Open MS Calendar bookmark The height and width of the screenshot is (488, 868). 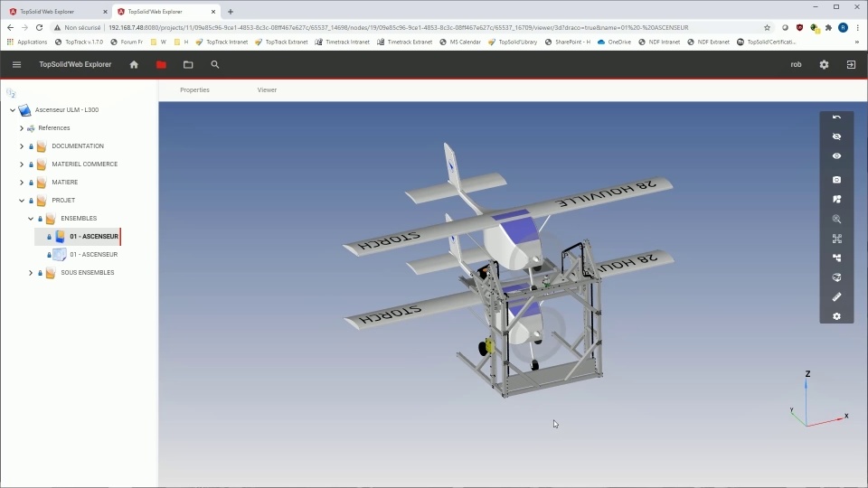coord(460,42)
